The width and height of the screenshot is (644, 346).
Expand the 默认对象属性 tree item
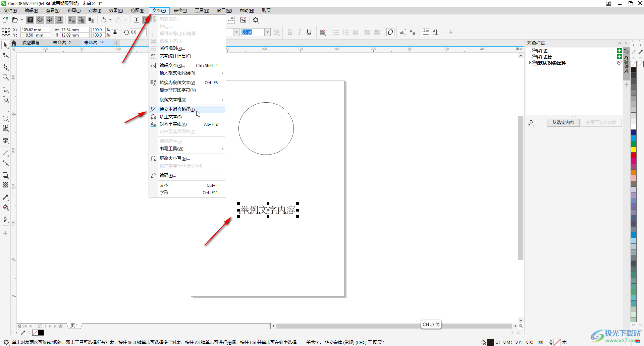coord(530,63)
